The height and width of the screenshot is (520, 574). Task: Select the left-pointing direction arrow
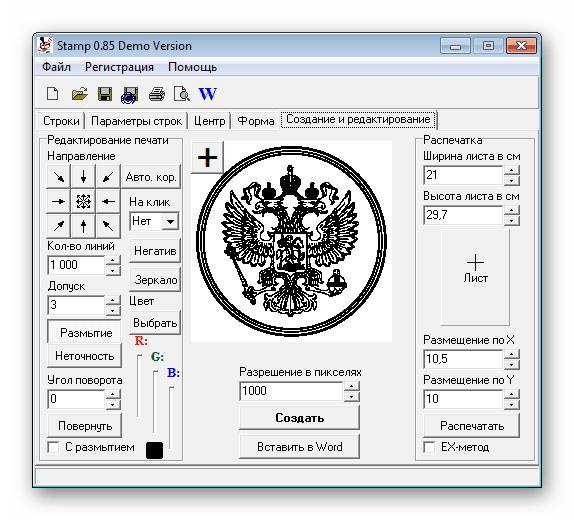pos(108,201)
